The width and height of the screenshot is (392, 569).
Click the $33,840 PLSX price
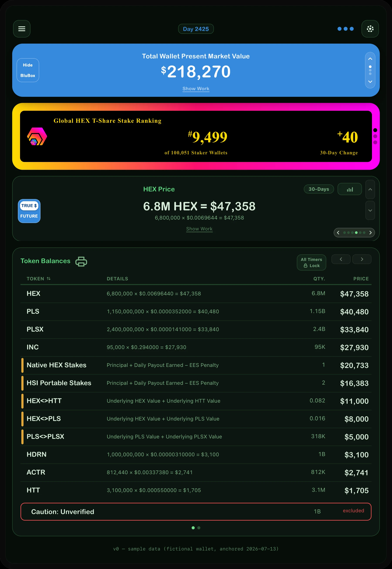tap(354, 330)
